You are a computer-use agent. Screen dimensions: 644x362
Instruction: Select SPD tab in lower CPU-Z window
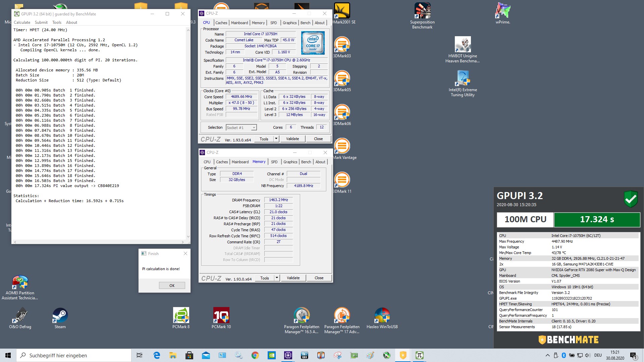pos(274,162)
